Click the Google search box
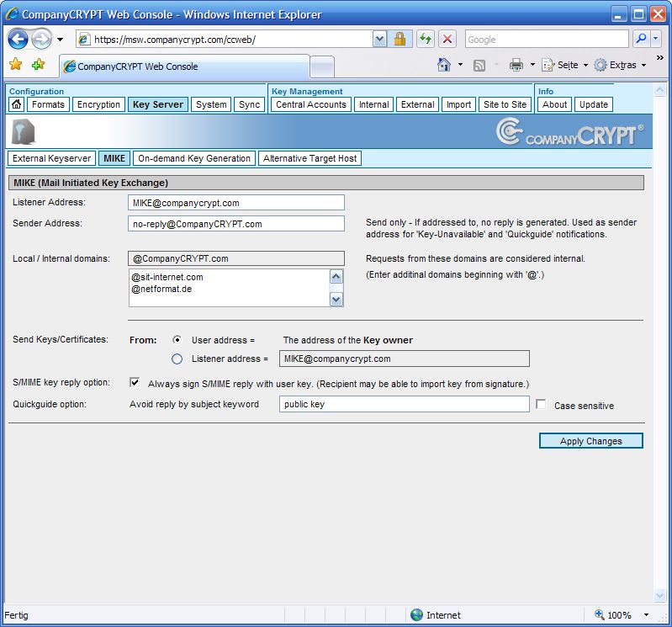The height and width of the screenshot is (627, 672). click(547, 40)
